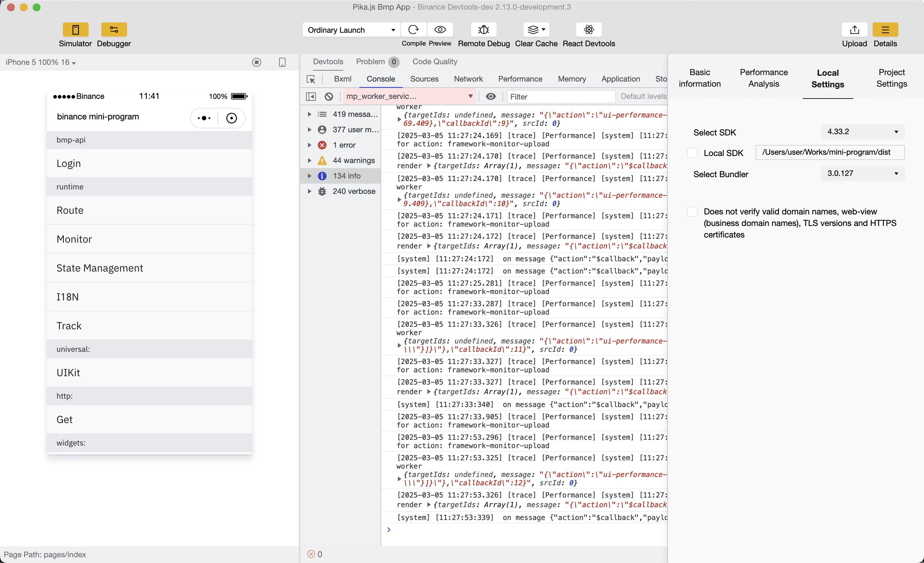Switch to Basic information tab
This screenshot has height=563, width=924.
click(x=699, y=78)
